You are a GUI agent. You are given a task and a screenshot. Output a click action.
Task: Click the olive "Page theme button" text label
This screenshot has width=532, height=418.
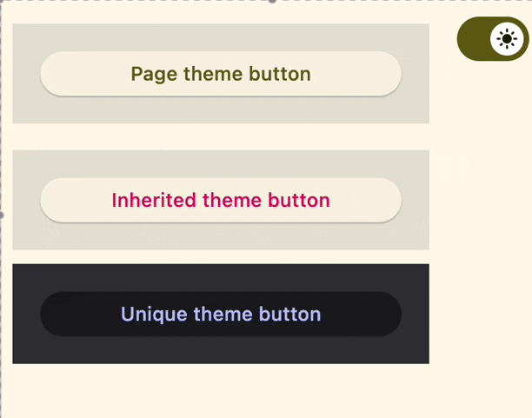221,74
